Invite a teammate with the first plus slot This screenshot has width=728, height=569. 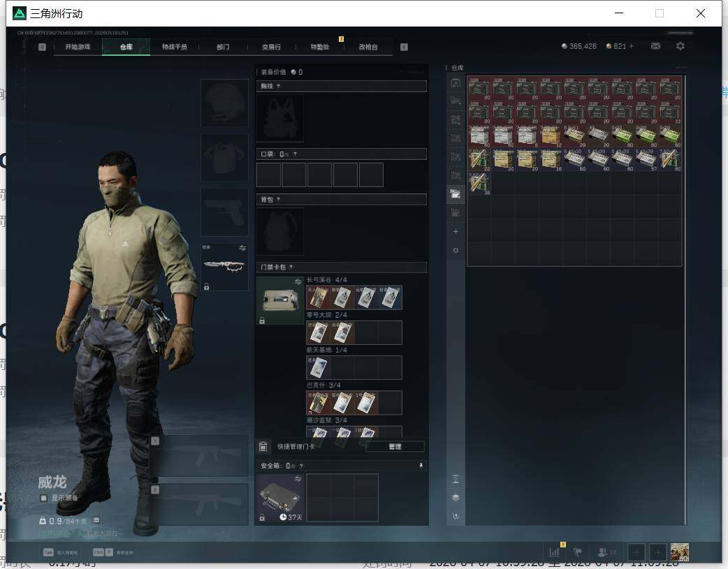click(636, 552)
